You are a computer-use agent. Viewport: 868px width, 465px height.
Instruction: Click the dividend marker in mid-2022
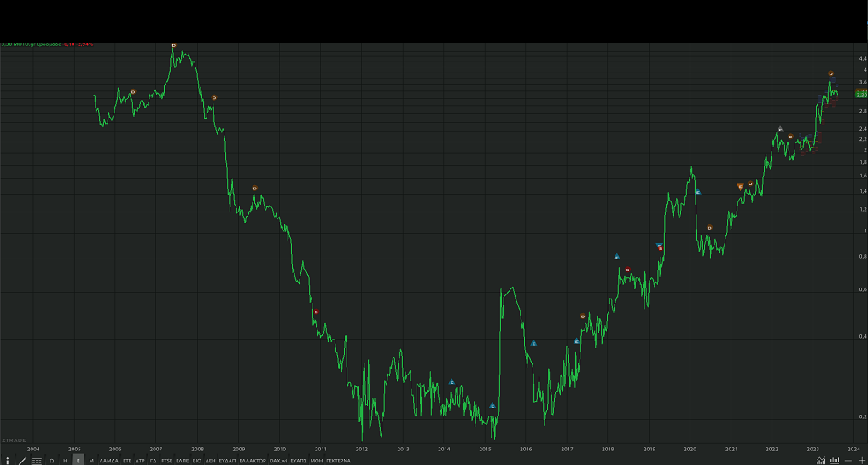click(790, 137)
